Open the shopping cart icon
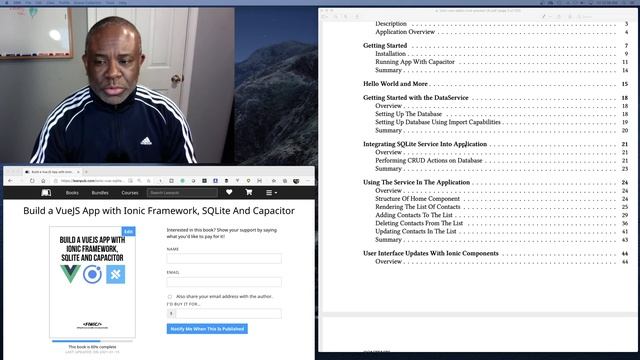 249,192
